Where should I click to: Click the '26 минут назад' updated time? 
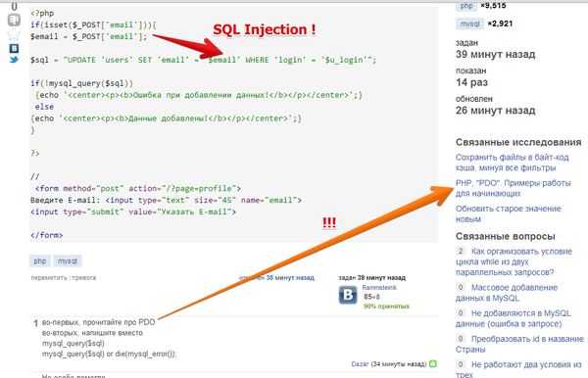pos(495,111)
